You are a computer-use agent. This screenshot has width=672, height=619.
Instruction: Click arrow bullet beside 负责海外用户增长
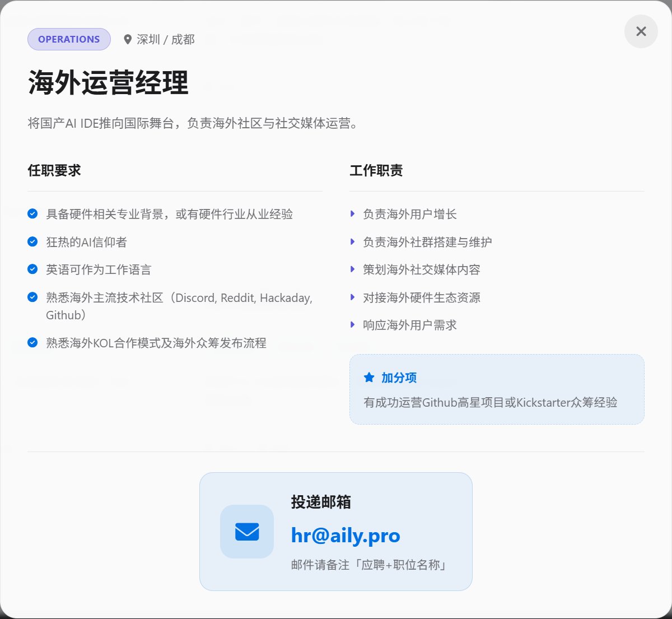pyautogui.click(x=352, y=213)
